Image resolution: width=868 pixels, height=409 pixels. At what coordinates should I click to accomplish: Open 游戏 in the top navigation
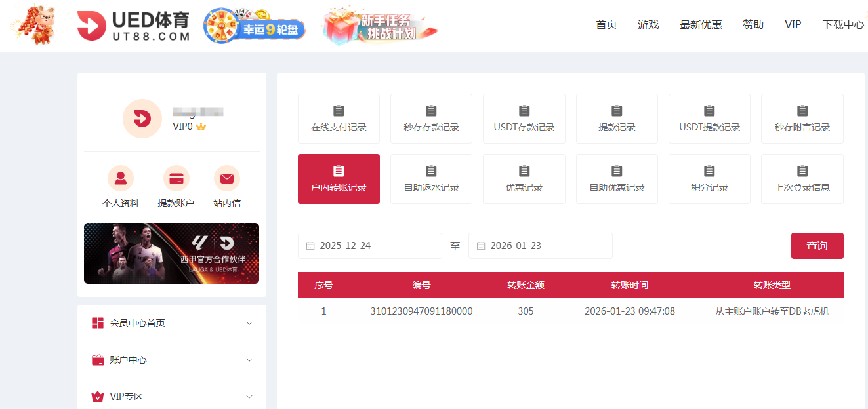[x=648, y=24]
